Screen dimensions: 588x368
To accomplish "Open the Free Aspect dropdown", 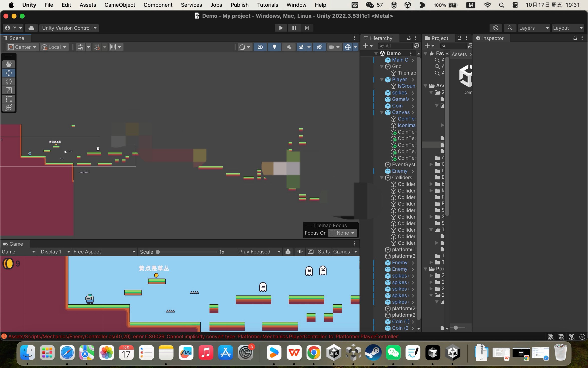I will tap(104, 252).
